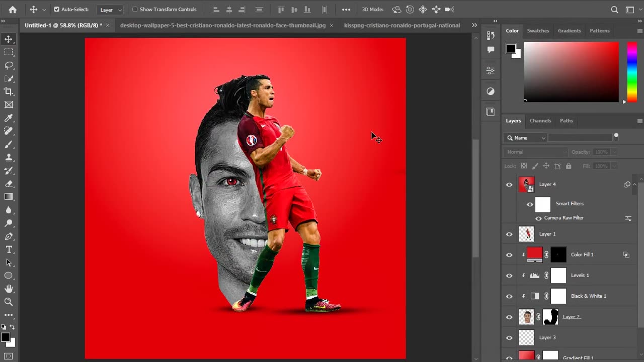The width and height of the screenshot is (644, 362).
Task: Select the Layer 2 face thumbnail
Action: (x=526, y=317)
